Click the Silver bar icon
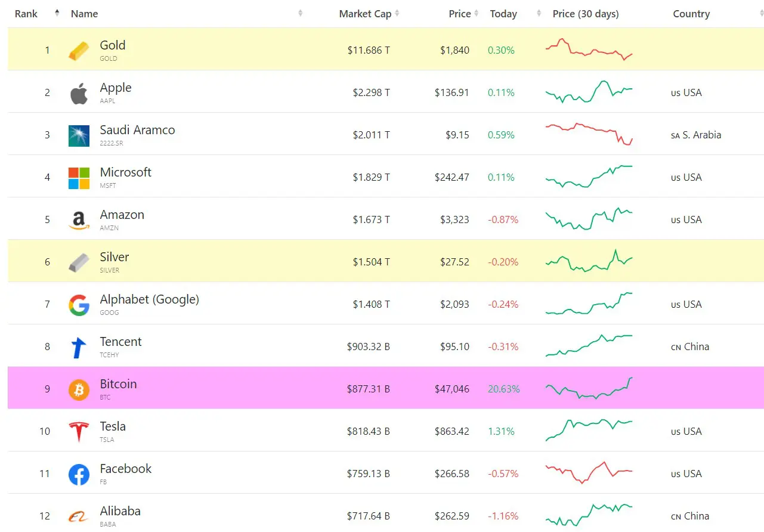This screenshot has width=764, height=532. click(79, 263)
